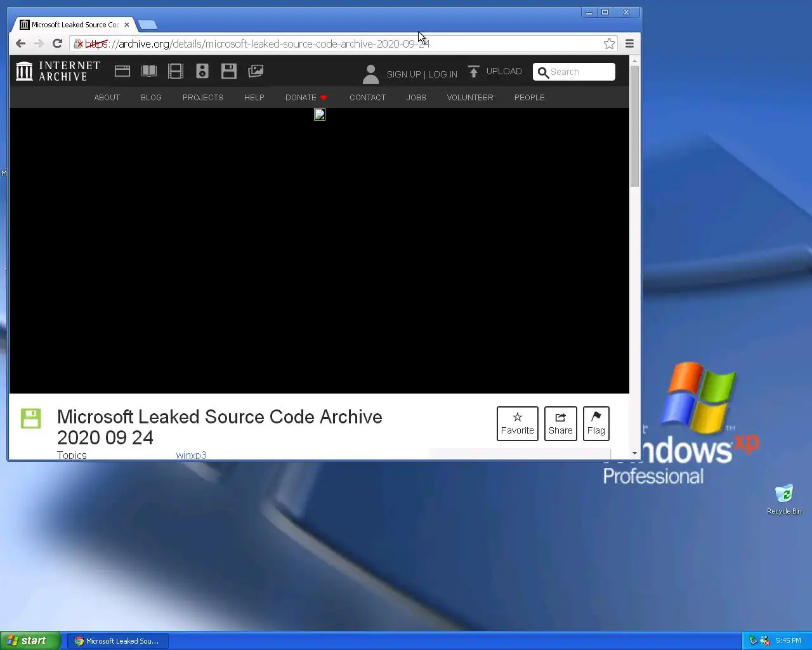Reload the page with refresh icon
Viewport: 812px width, 650px height.
click(x=57, y=43)
